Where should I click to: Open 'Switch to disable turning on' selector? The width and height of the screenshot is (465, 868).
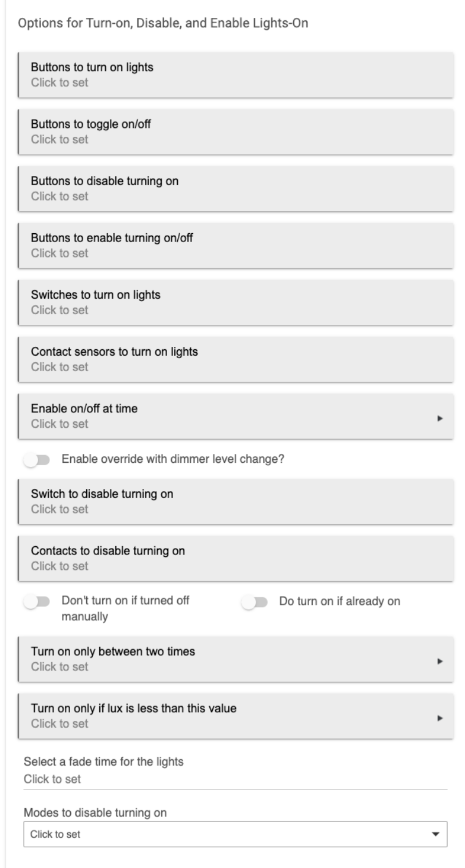click(x=236, y=502)
